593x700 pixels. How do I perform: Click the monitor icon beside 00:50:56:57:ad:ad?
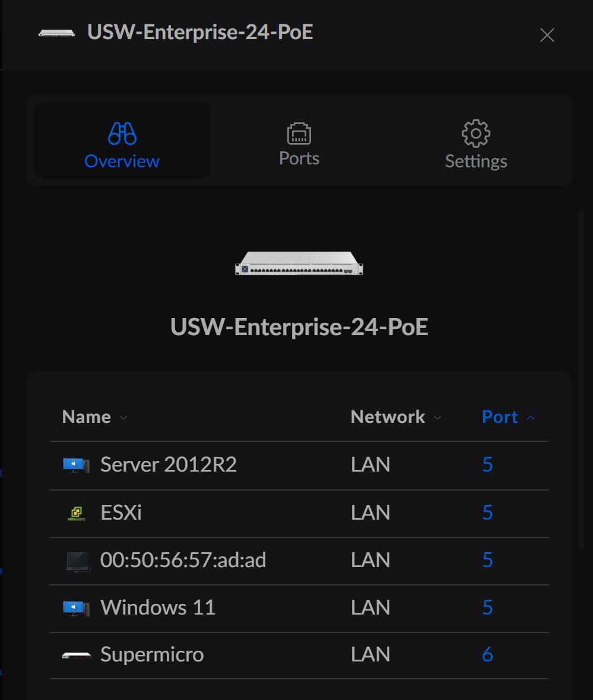click(77, 561)
